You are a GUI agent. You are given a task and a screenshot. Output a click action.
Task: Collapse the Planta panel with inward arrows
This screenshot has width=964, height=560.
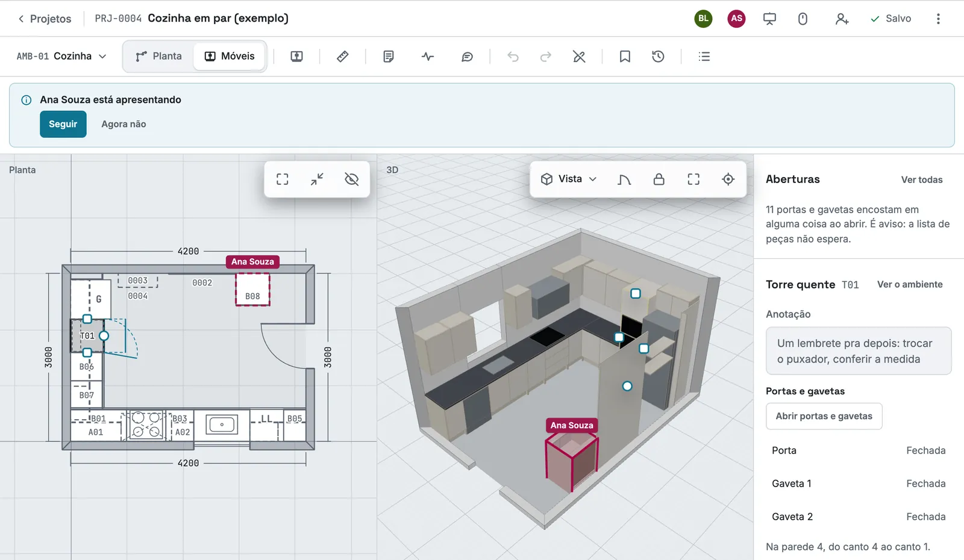[317, 179]
